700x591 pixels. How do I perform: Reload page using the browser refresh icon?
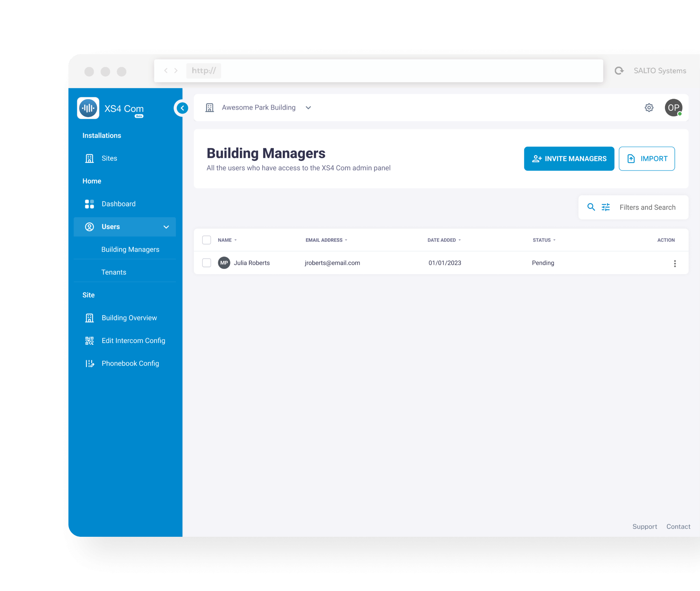(x=619, y=71)
